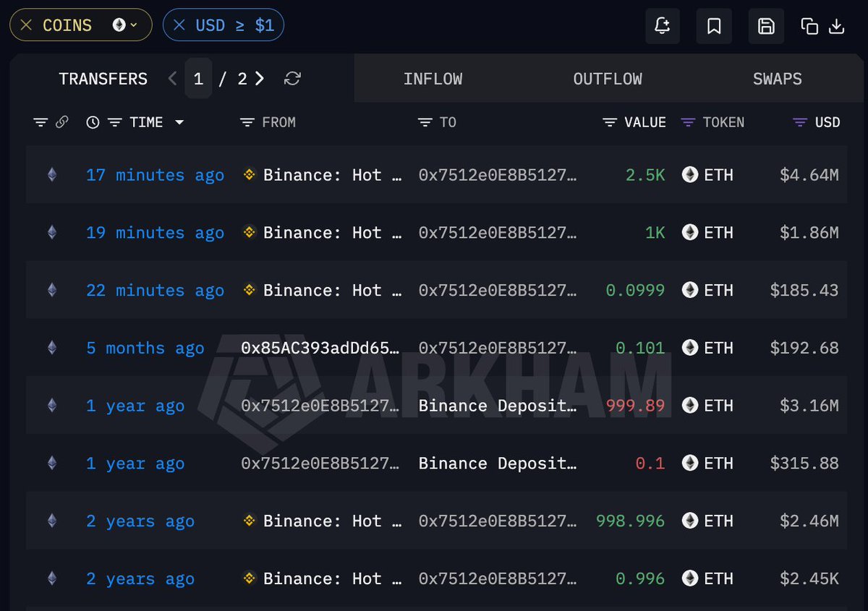Click the 998.996 value cell
Screen dimensions: 868x611
point(630,521)
